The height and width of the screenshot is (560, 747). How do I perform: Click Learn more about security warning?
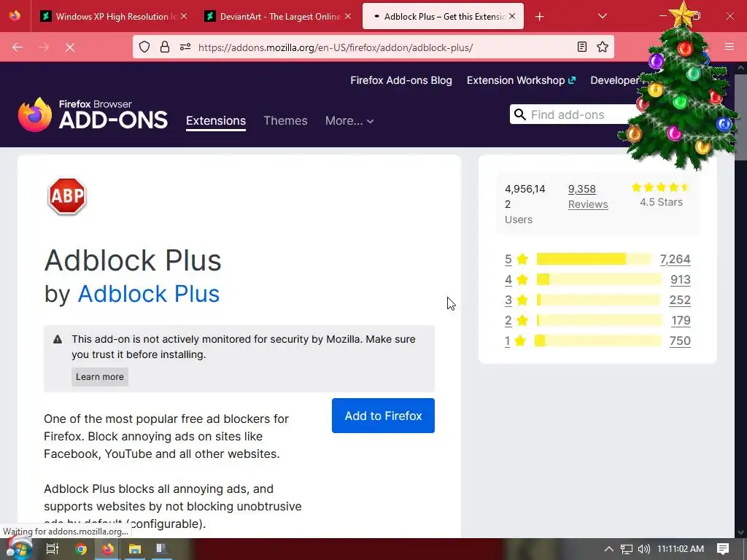click(99, 377)
